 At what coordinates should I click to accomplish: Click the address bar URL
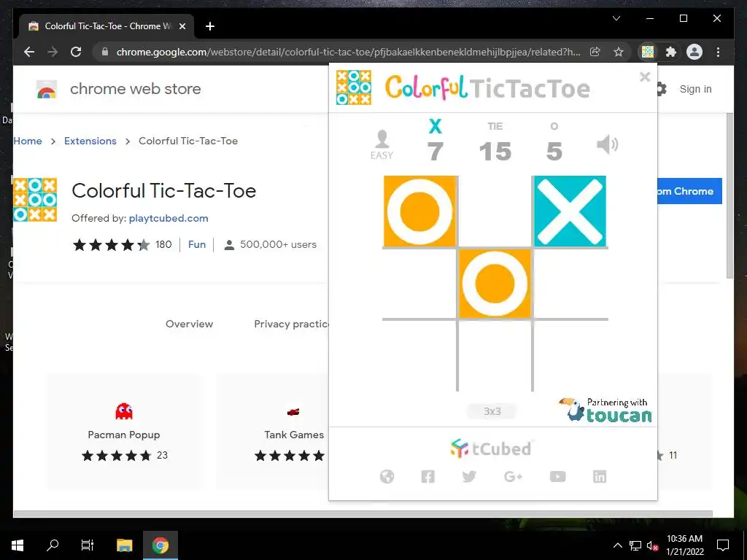pyautogui.click(x=348, y=52)
